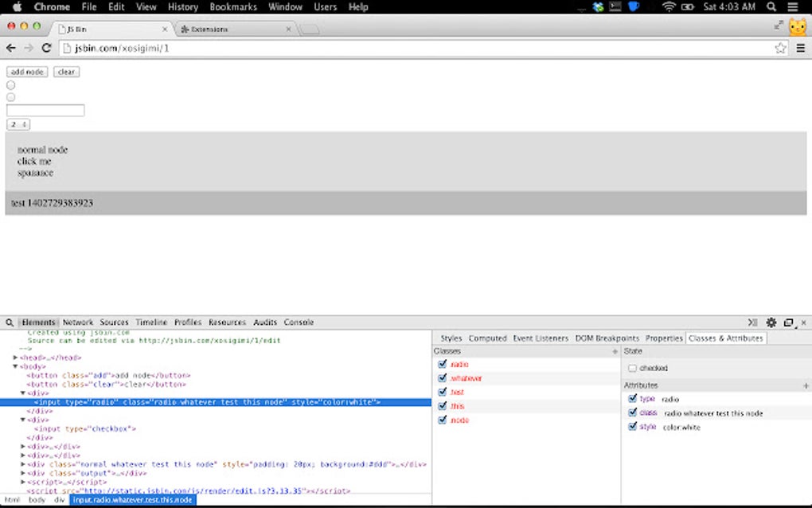The image size is (812, 508).
Task: Enable the checked state checkbox
Action: [634, 368]
